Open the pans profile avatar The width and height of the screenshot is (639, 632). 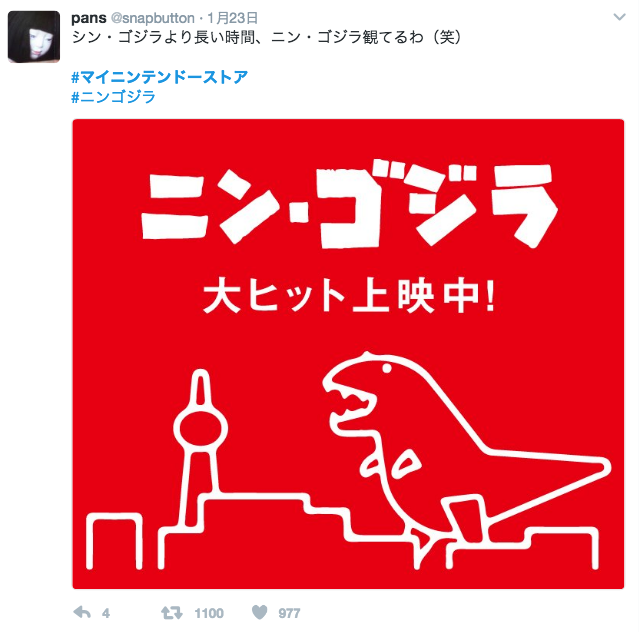[34, 37]
